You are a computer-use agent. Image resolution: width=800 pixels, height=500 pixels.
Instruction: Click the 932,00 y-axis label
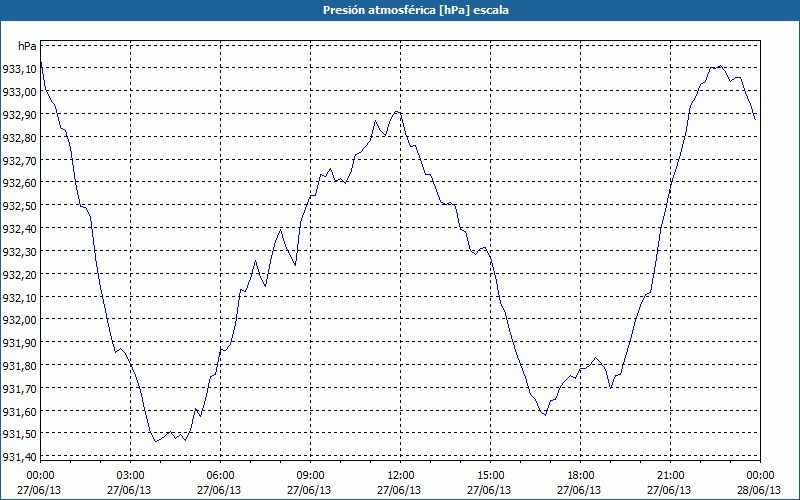coord(19,320)
